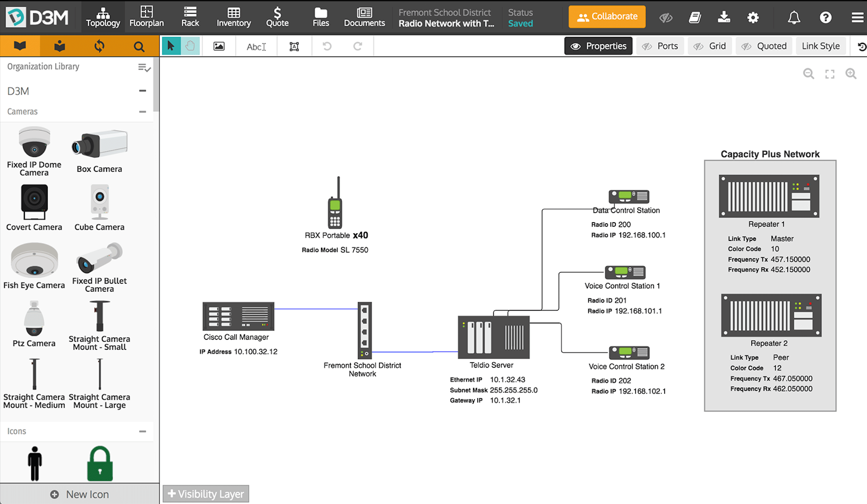Collapse the D3M library section

[x=142, y=91]
